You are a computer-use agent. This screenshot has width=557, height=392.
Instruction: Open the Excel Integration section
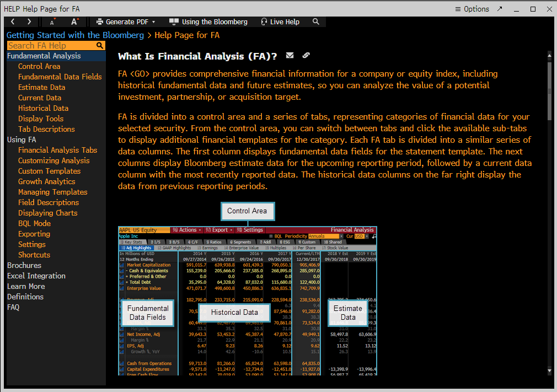pyautogui.click(x=36, y=276)
